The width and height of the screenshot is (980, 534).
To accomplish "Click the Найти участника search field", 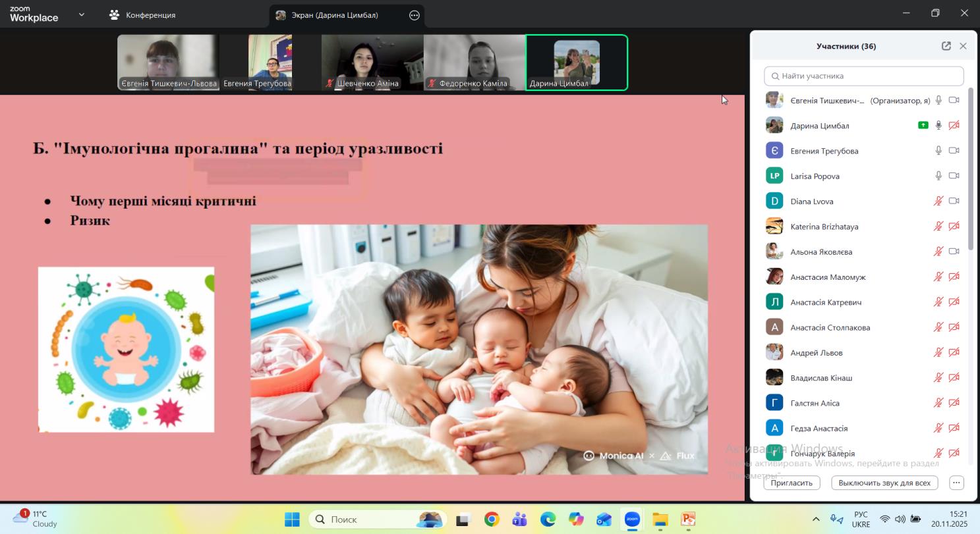I will (863, 76).
